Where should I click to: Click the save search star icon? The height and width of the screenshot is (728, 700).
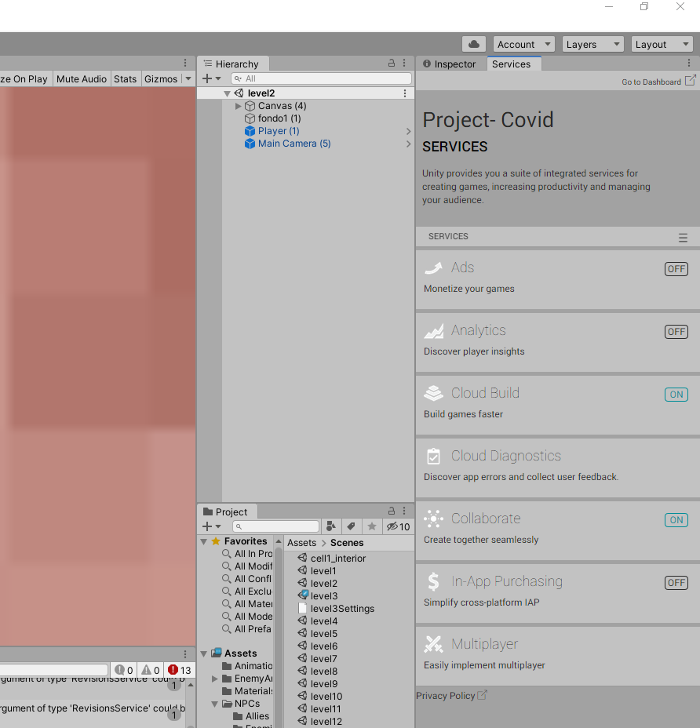(372, 526)
